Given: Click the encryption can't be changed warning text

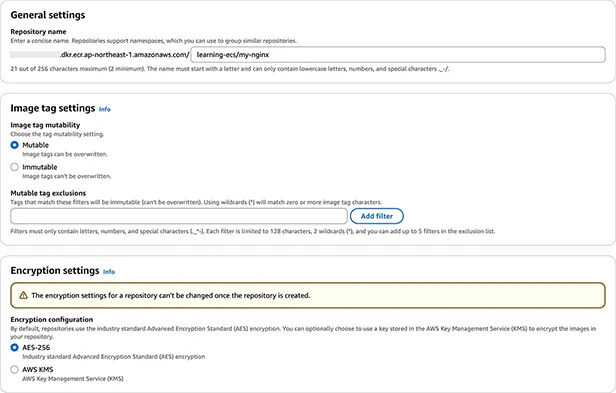Looking at the screenshot, I should 170,296.
